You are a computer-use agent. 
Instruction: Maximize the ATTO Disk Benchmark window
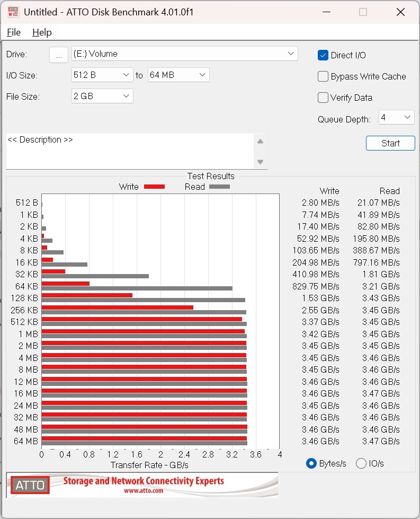[363, 12]
